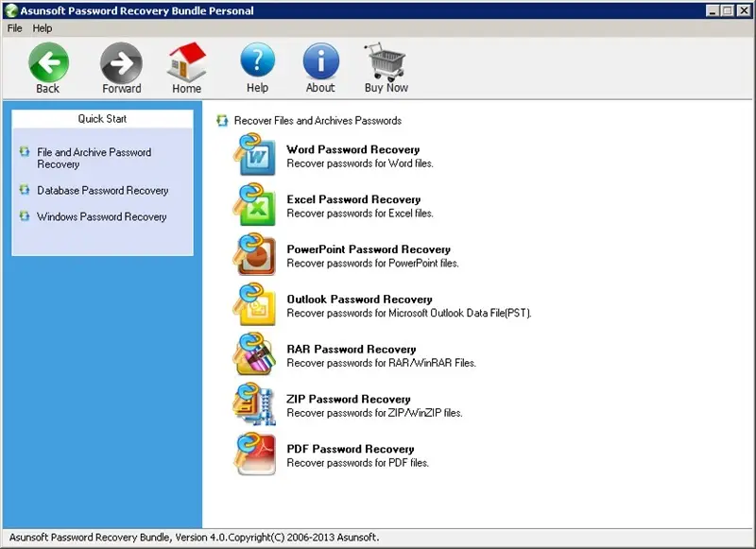Click the Forward toolbar label text
Viewport: 756px width, 549px height.
122,89
